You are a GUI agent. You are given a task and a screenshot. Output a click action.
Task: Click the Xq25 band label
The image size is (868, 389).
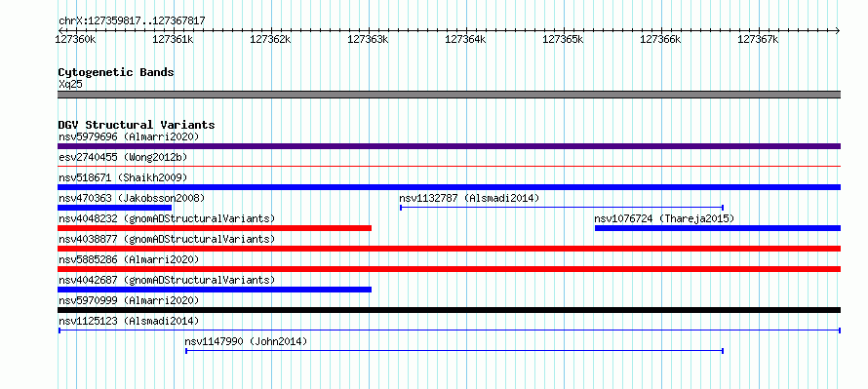pyautogui.click(x=70, y=84)
